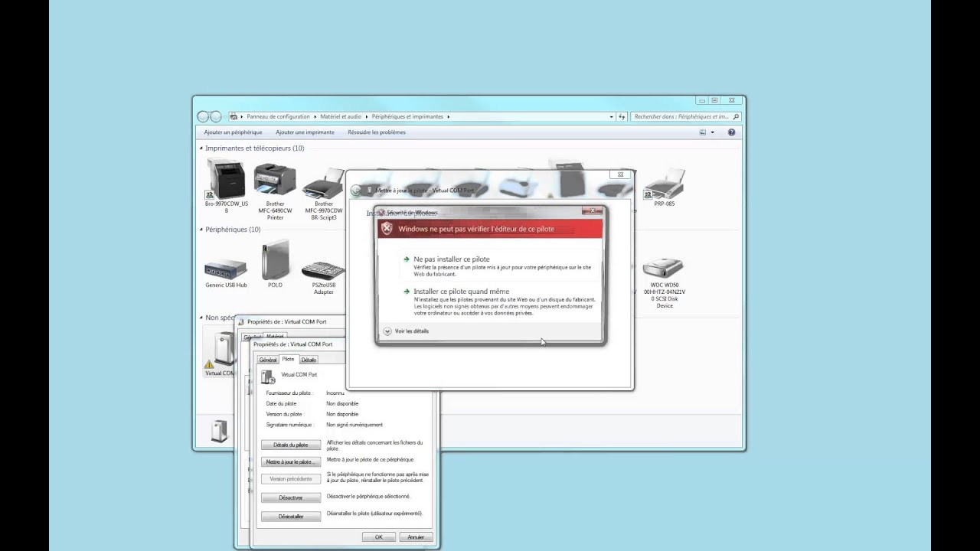Click the Non signé numériquement text
The image size is (980, 551).
pos(354,425)
